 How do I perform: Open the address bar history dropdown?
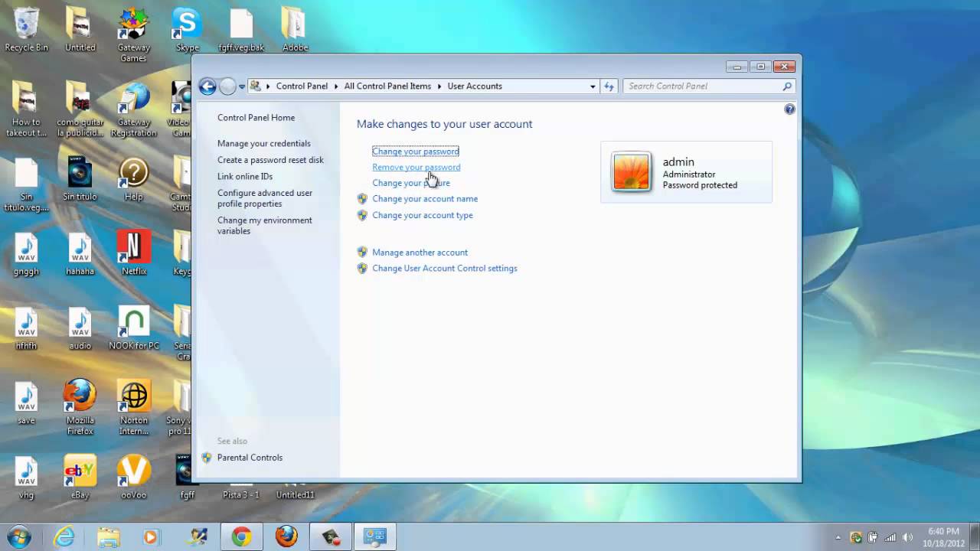coord(593,86)
